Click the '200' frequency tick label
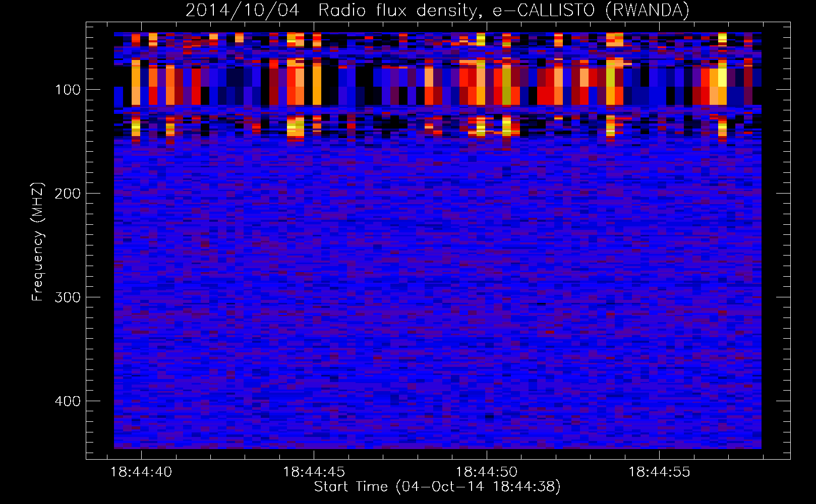Image resolution: width=816 pixels, height=504 pixels. click(x=68, y=194)
